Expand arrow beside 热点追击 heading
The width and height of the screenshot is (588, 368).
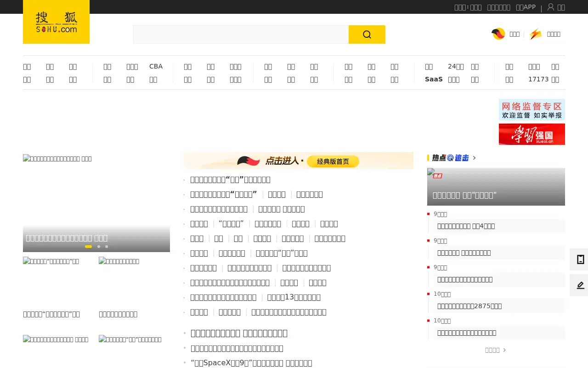[475, 158]
